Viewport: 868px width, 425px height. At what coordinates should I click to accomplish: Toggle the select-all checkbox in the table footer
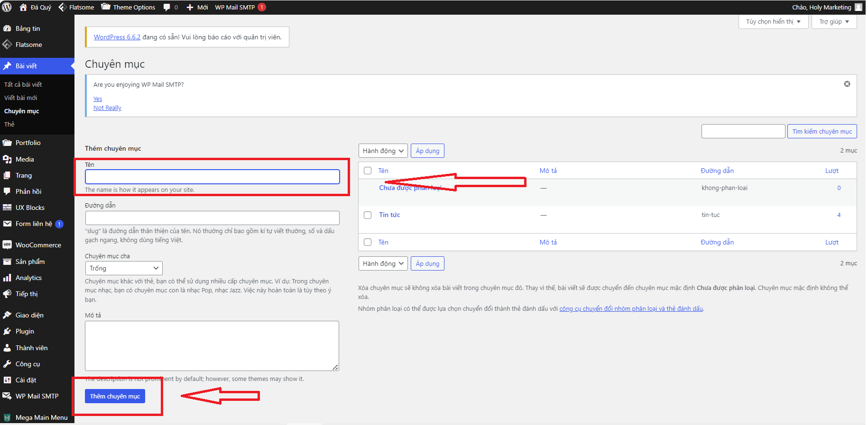(368, 242)
